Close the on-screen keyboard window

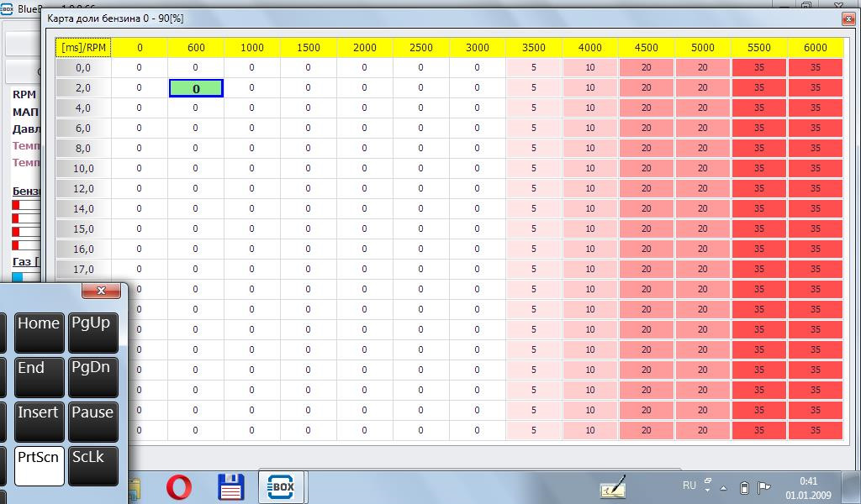pos(101,291)
